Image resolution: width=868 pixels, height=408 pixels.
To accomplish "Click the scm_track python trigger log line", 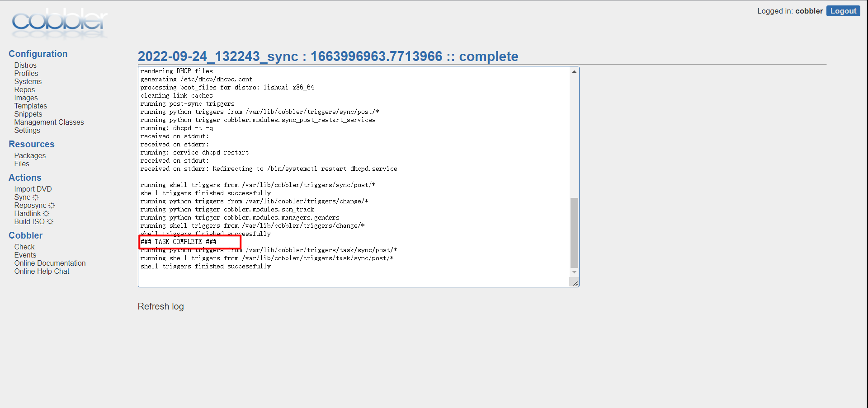I will click(227, 209).
